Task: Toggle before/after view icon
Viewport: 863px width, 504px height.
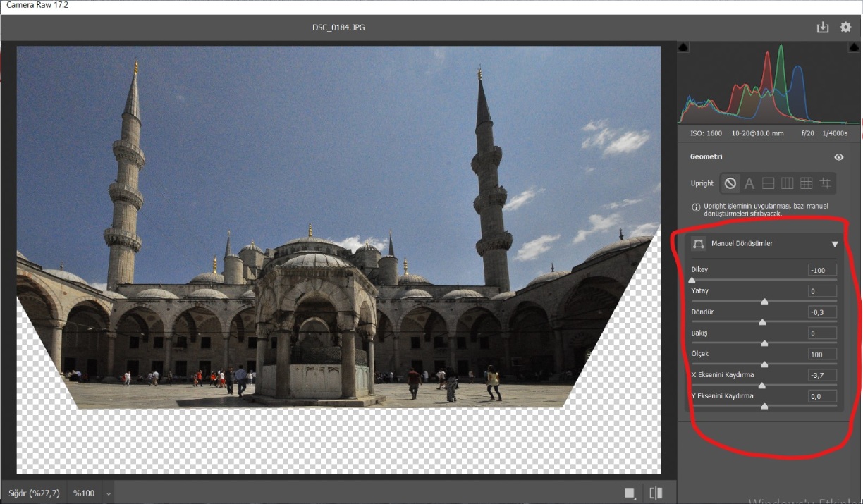Action: coord(656,493)
